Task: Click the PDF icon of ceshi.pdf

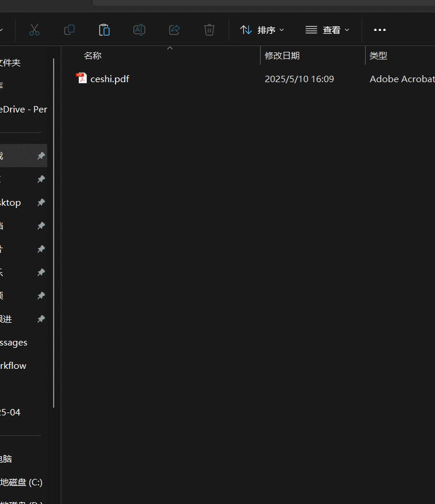Action: pos(82,79)
